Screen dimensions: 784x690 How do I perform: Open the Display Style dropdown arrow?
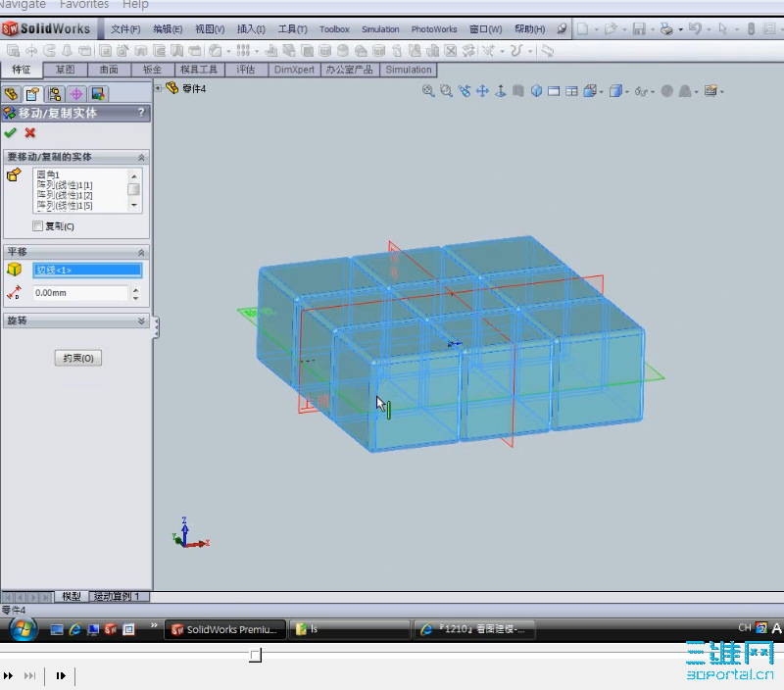click(x=627, y=92)
